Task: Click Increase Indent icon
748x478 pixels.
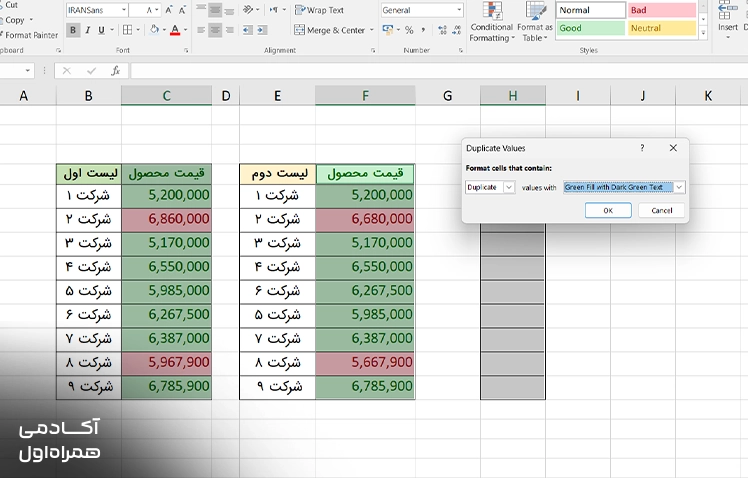Action: pyautogui.click(x=262, y=30)
